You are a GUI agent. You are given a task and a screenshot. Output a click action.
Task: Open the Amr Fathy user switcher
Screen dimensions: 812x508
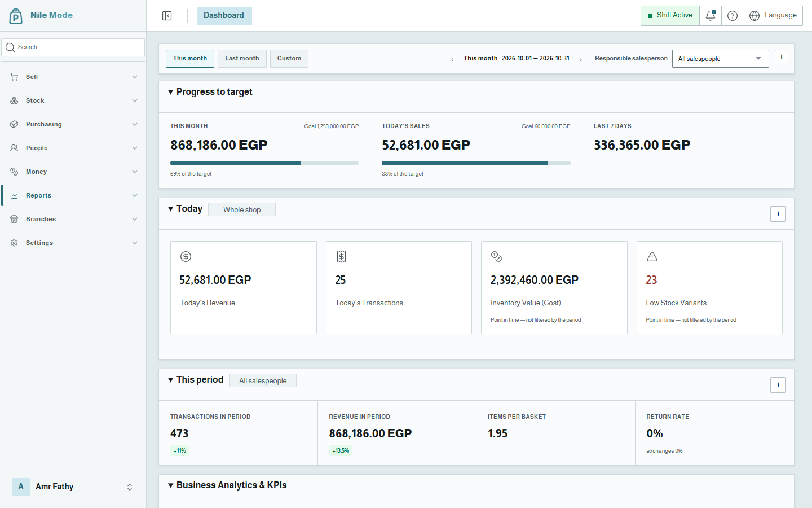pos(73,487)
